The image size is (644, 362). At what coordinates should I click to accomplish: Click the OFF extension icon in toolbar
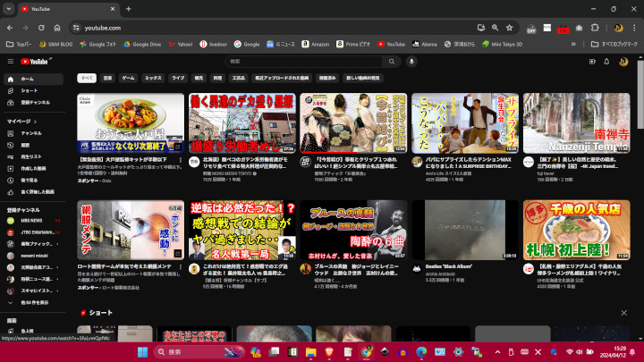[x=531, y=29]
